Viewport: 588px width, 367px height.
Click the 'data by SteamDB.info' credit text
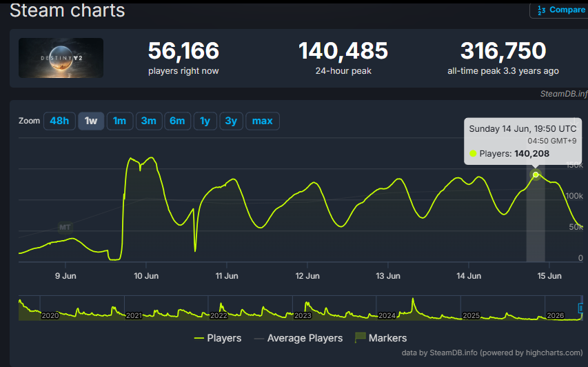(492, 353)
